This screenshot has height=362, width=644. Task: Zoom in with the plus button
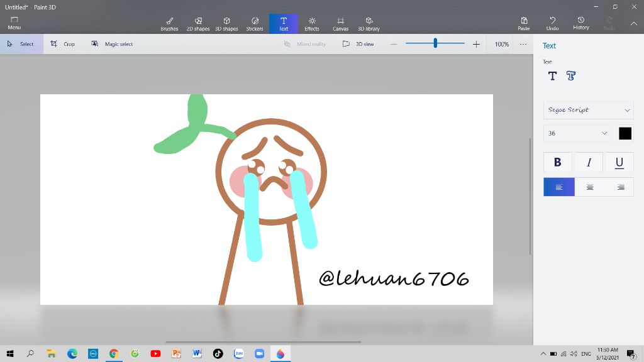476,44
